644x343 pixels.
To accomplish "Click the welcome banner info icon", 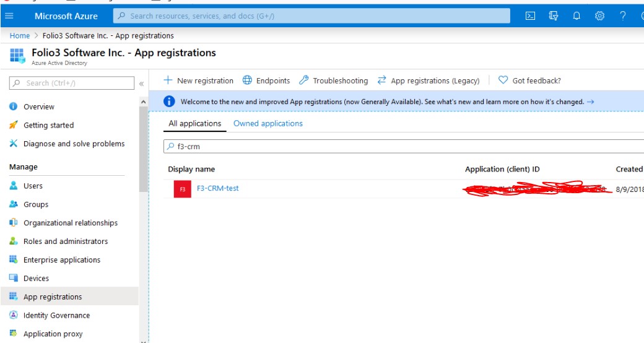I will (x=169, y=102).
